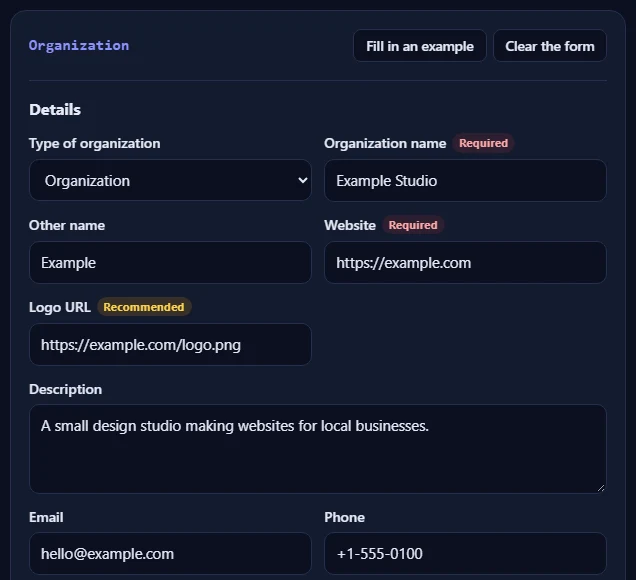Click the Clear the form button
This screenshot has width=636, height=580.
(x=550, y=46)
